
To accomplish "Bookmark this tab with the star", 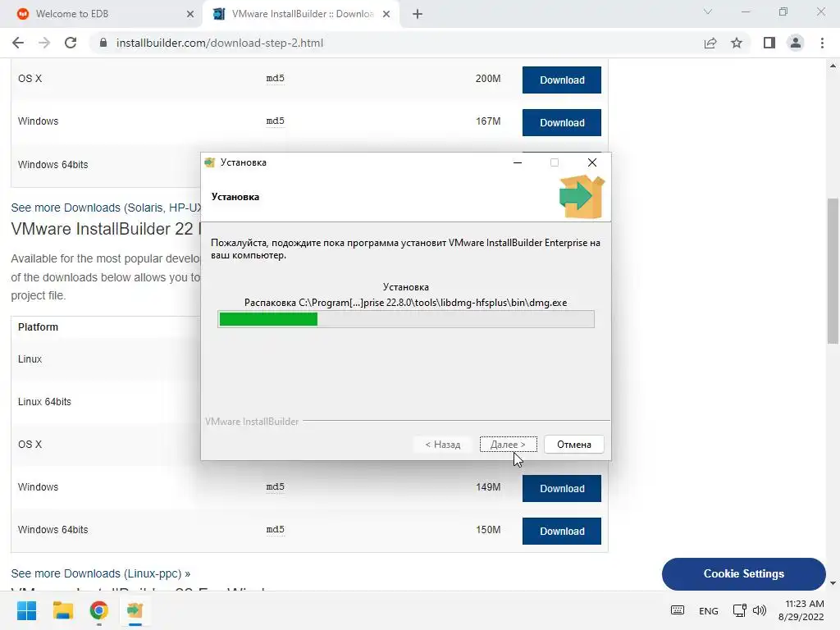I will (737, 43).
